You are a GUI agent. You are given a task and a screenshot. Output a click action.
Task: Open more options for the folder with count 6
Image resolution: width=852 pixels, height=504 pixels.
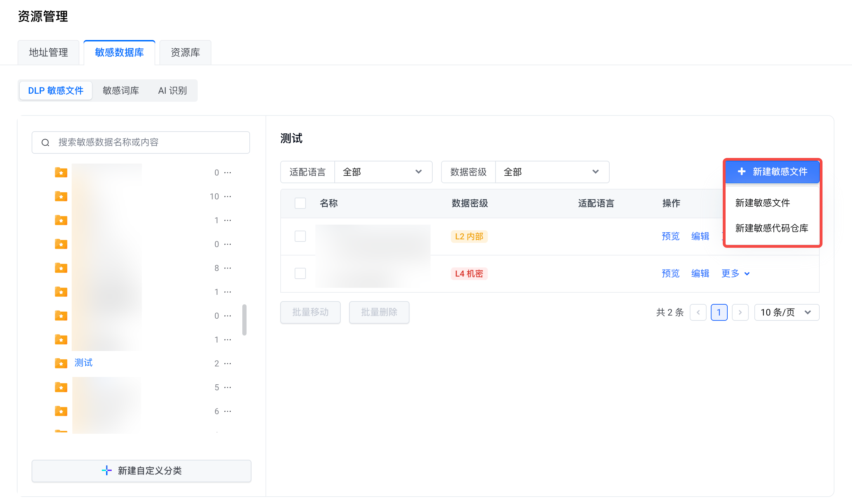point(228,411)
